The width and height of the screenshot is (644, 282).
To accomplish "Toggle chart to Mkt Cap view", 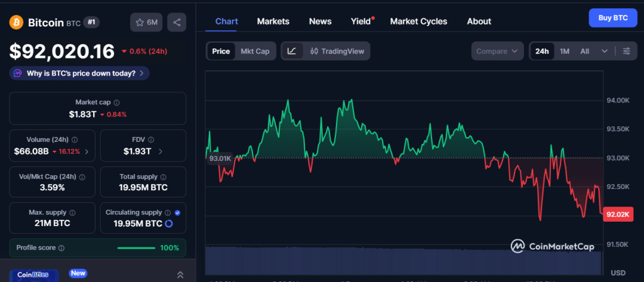I will coord(255,52).
